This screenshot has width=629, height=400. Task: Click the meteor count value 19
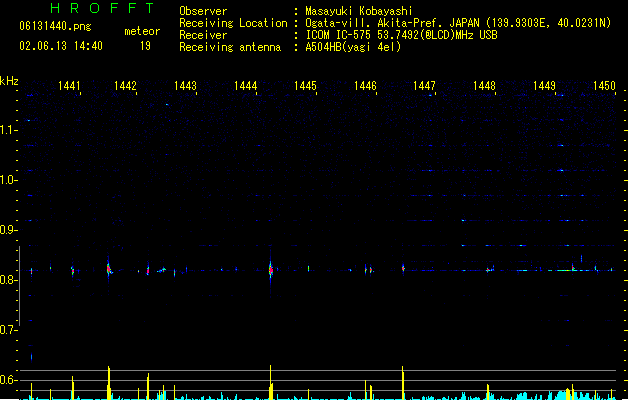pyautogui.click(x=145, y=46)
